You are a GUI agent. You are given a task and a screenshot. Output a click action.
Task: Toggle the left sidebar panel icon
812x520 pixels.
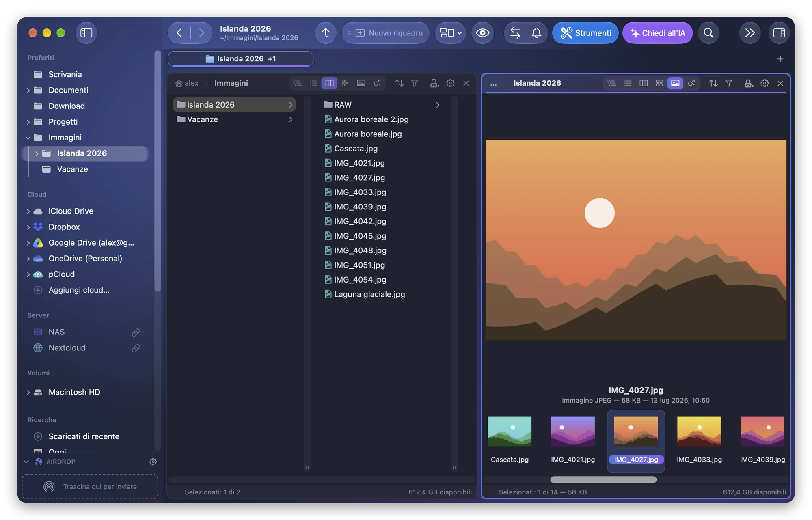click(86, 33)
